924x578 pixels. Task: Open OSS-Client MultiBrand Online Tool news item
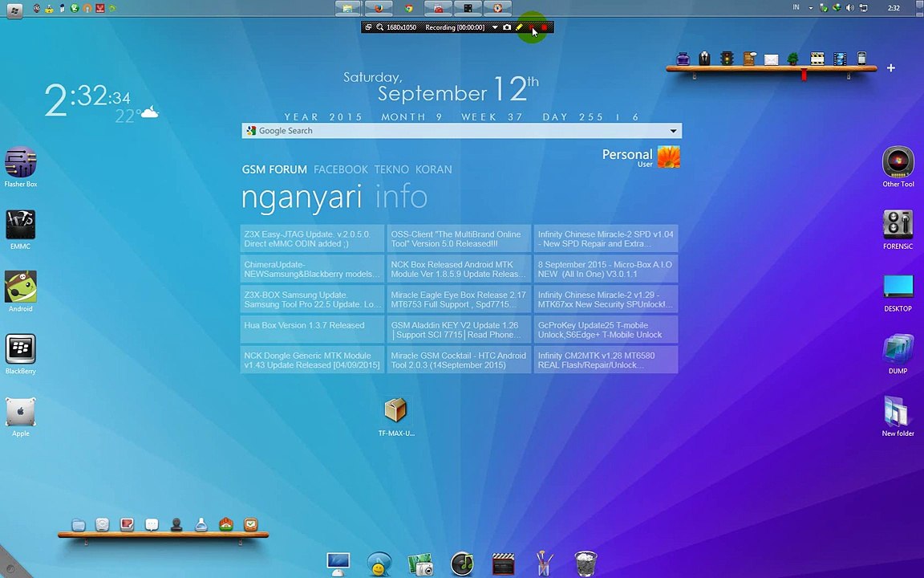[459, 239]
